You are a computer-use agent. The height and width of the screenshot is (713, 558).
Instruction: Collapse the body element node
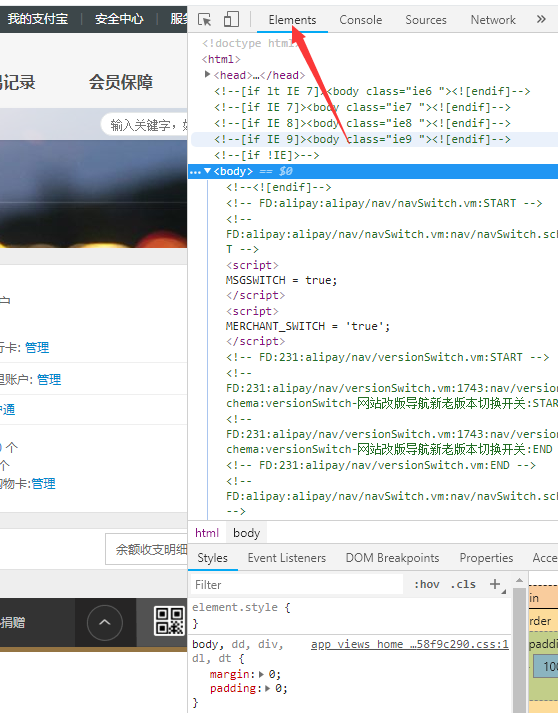coord(207,171)
